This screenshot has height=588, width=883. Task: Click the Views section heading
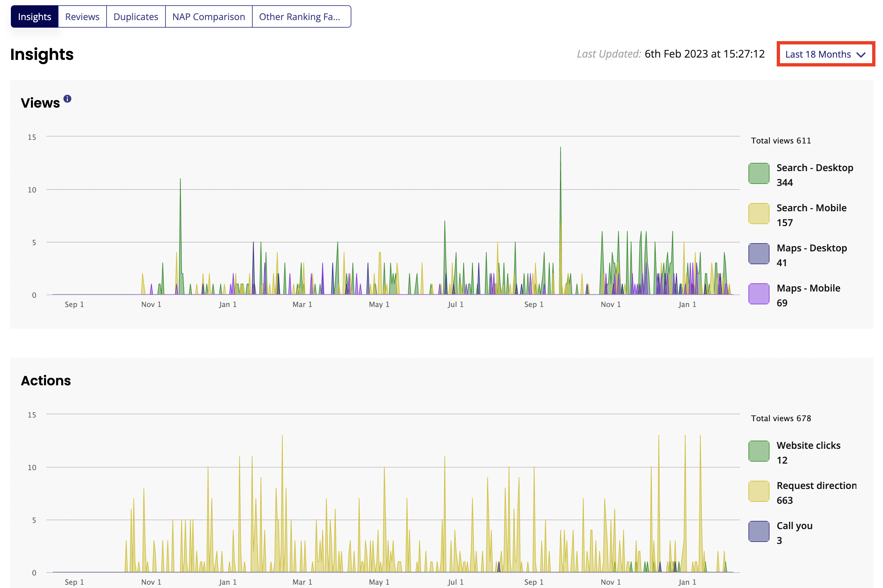[40, 103]
